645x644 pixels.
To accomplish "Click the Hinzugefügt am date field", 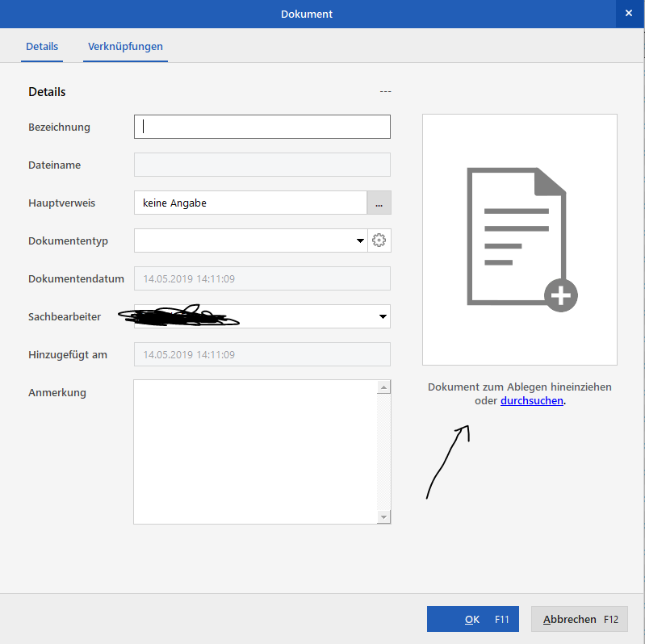I will 262,354.
